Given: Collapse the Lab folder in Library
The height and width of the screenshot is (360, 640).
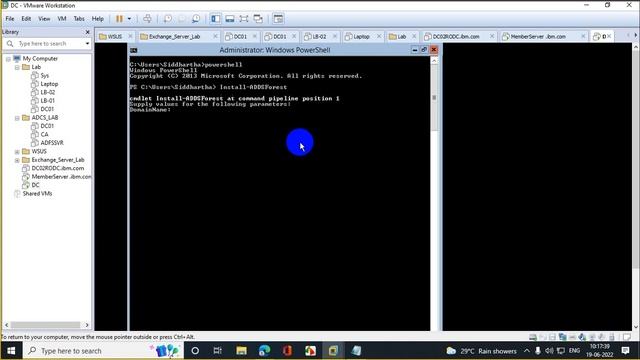Looking at the screenshot, I should pyautogui.click(x=17, y=67).
